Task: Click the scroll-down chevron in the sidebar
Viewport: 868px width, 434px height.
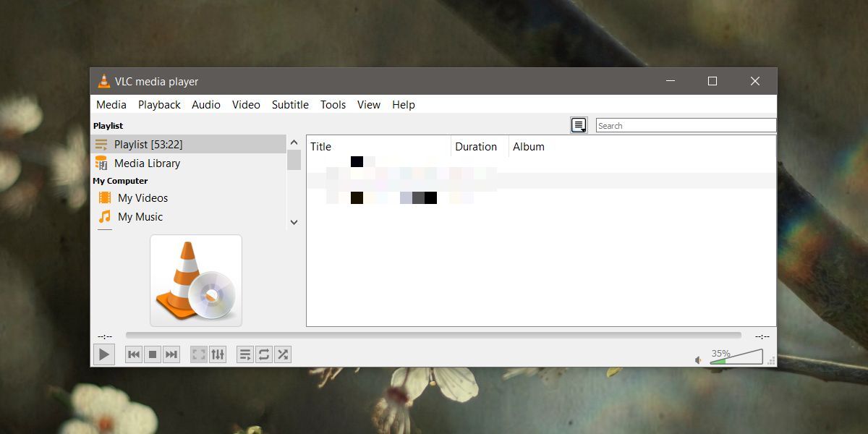Action: pos(294,222)
